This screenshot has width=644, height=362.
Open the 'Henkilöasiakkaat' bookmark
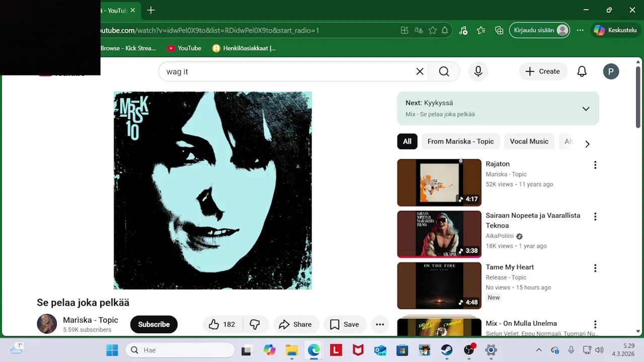tap(244, 48)
